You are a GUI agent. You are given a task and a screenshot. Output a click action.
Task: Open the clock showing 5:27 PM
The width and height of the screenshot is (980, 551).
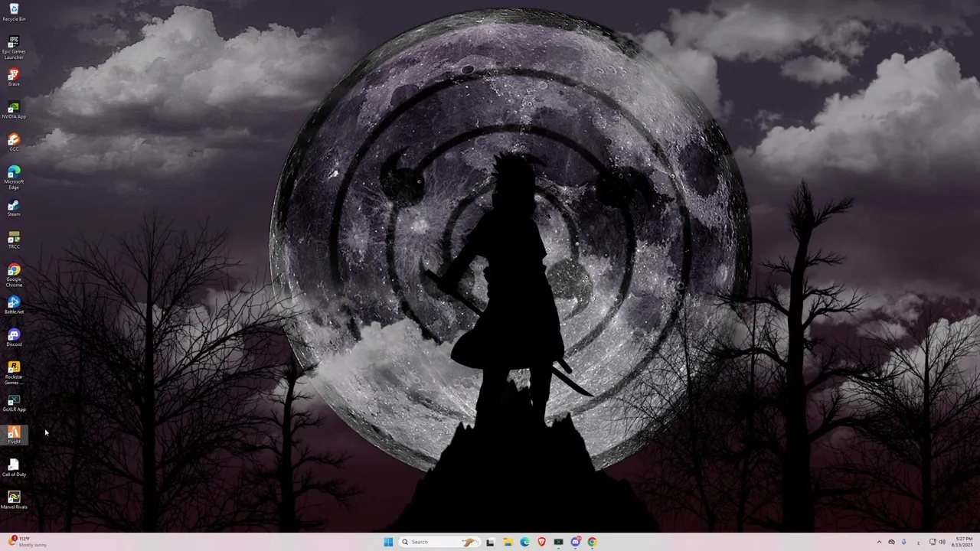coord(962,542)
